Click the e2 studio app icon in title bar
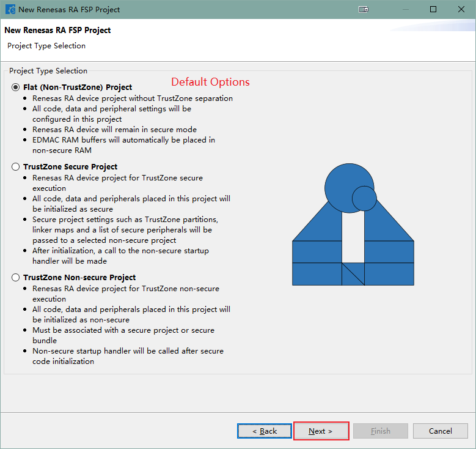 [10, 9]
